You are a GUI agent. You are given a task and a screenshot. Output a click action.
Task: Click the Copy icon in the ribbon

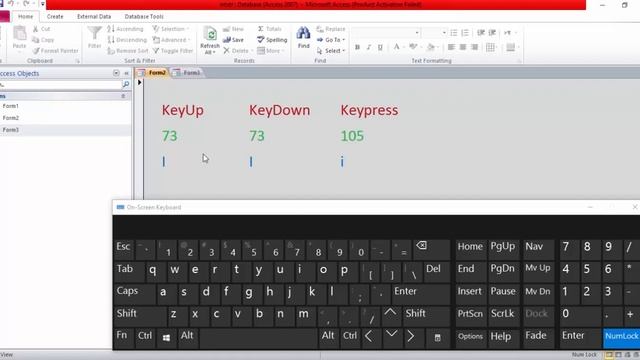36,40
